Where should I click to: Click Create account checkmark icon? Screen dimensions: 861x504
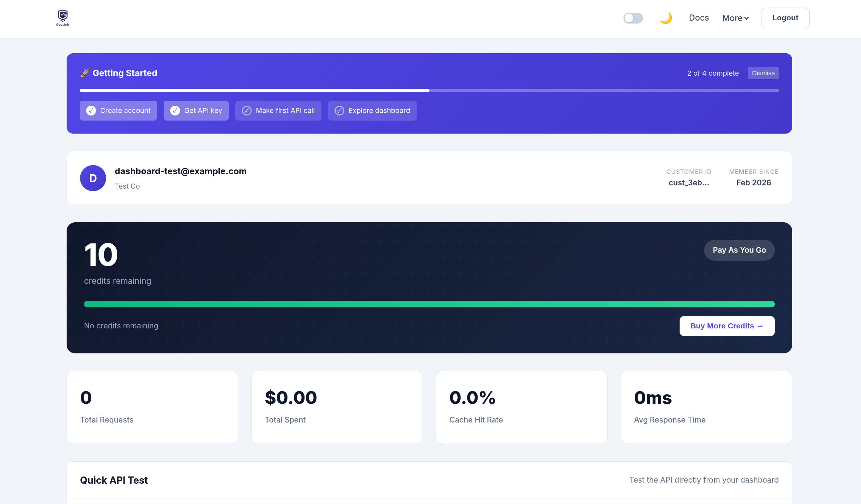[x=91, y=111]
